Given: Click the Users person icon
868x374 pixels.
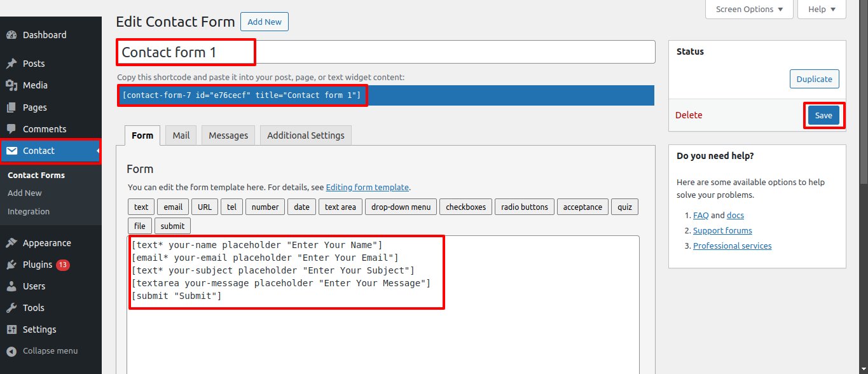Looking at the screenshot, I should (11, 286).
